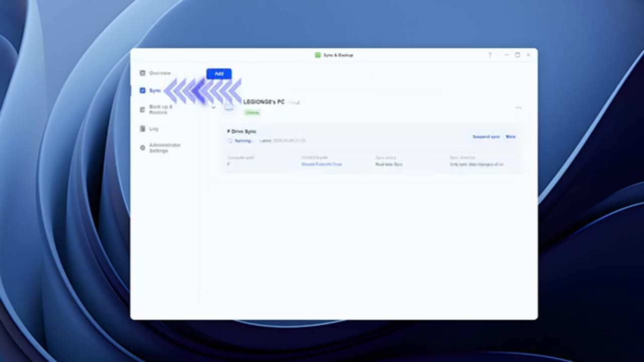Click the edit pencil beside LEGIONG8's PC
644x362 pixels.
pos(299,102)
